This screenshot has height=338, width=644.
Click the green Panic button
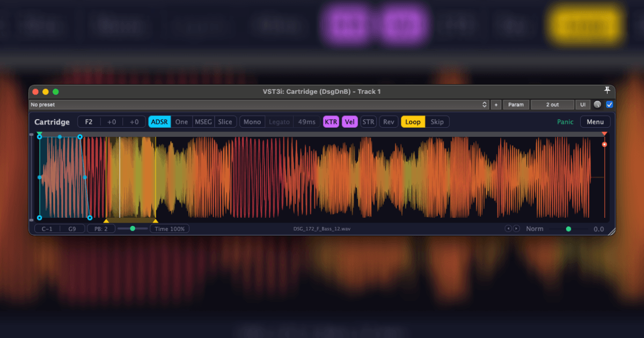tap(565, 122)
